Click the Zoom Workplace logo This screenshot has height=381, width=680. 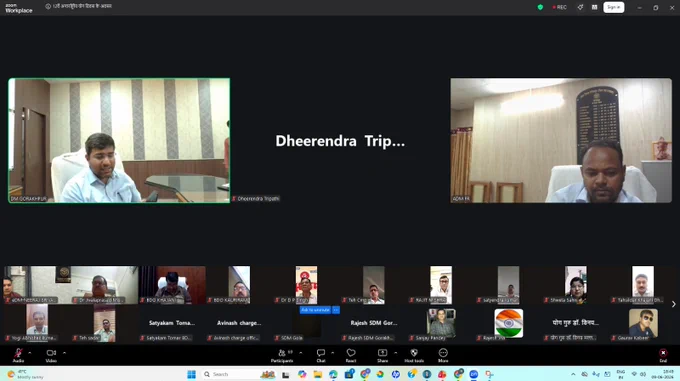pyautogui.click(x=19, y=8)
